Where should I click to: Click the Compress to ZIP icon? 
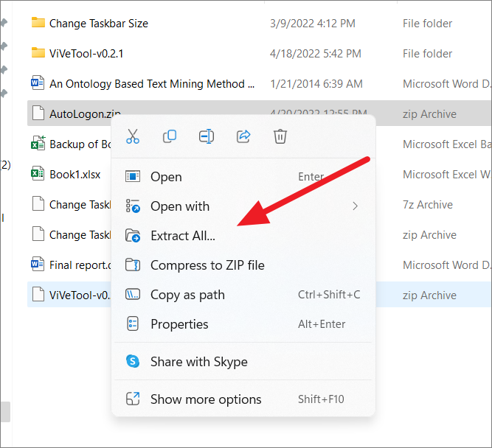tap(133, 265)
